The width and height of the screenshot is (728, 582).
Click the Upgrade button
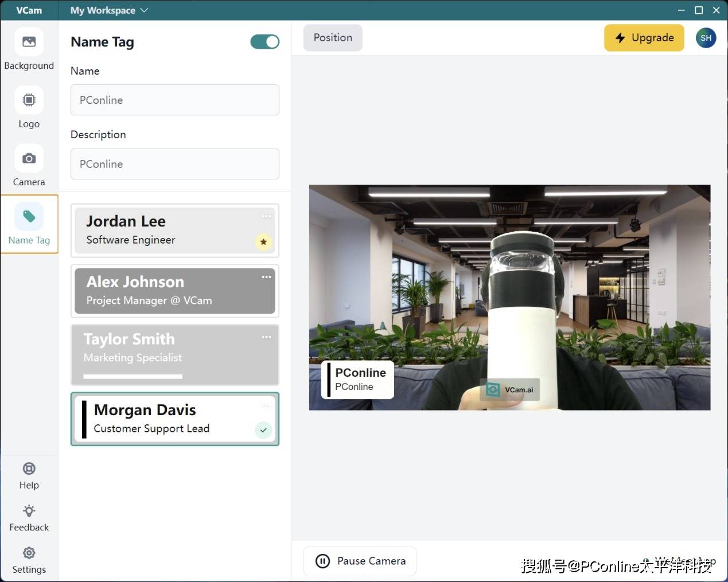[644, 38]
